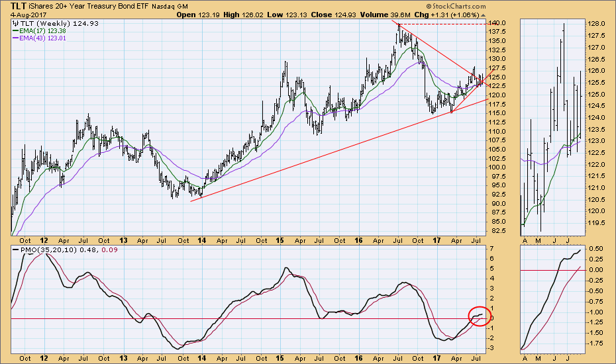Click the Nasdaq GM exchange label
Screen dimensions: 616x364
point(170,6)
